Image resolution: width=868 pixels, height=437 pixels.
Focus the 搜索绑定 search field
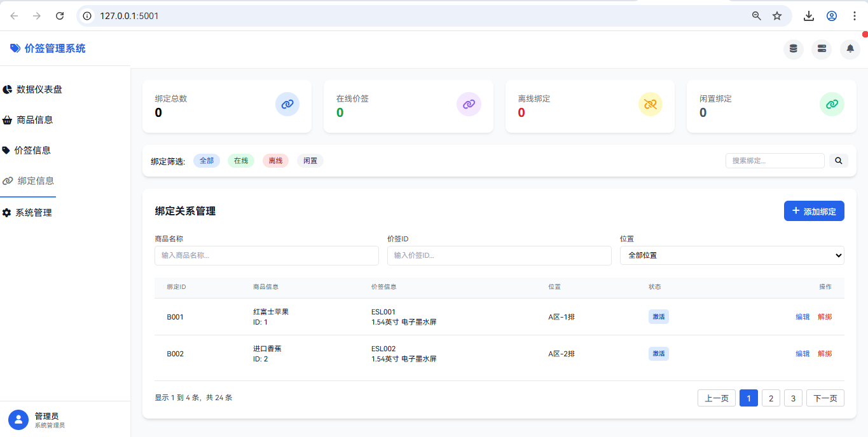point(775,161)
